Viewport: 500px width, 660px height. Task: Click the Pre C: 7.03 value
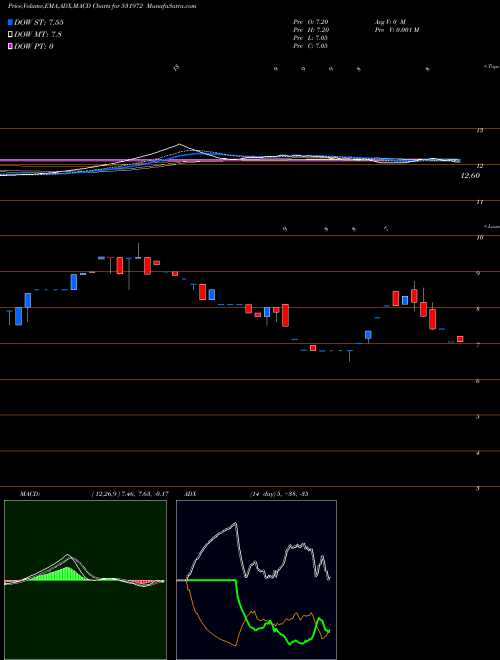pyautogui.click(x=311, y=46)
